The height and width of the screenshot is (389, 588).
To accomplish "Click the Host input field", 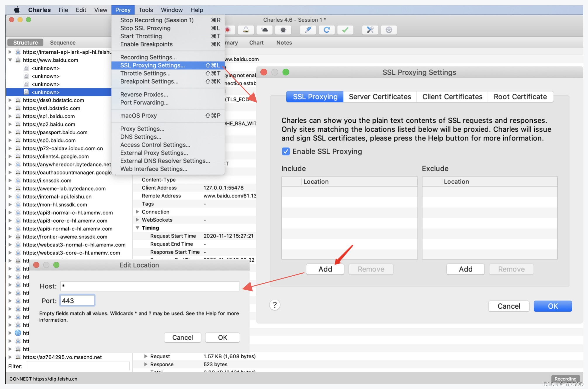I will pos(150,286).
